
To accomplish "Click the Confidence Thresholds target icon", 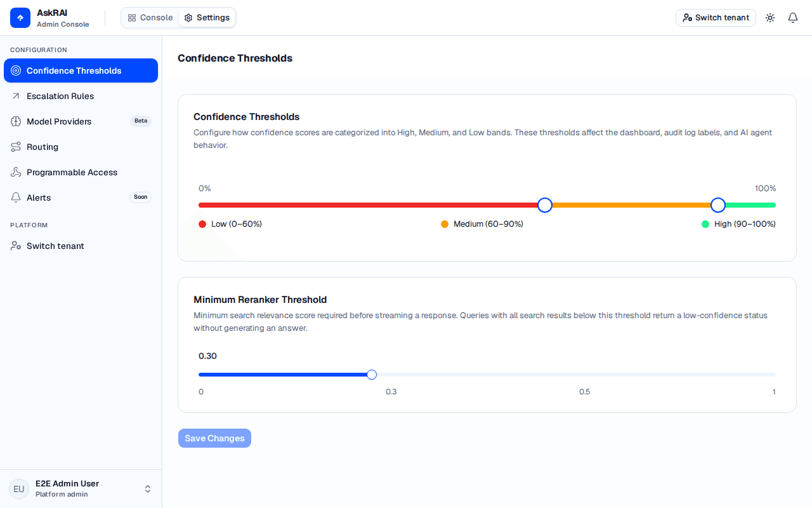I will coord(16,70).
